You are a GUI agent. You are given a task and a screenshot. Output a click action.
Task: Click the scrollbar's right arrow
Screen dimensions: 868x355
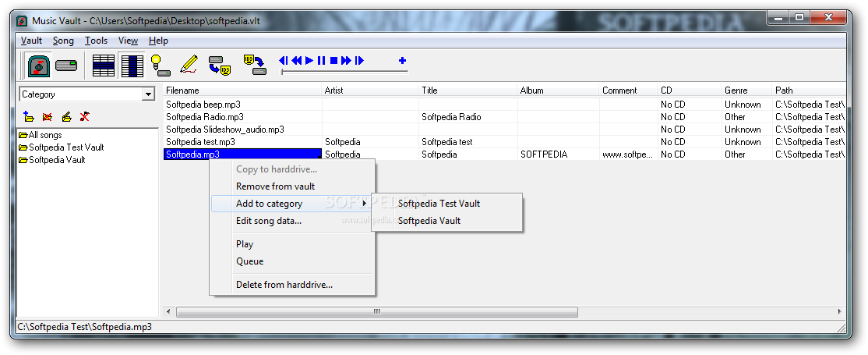[x=839, y=312]
